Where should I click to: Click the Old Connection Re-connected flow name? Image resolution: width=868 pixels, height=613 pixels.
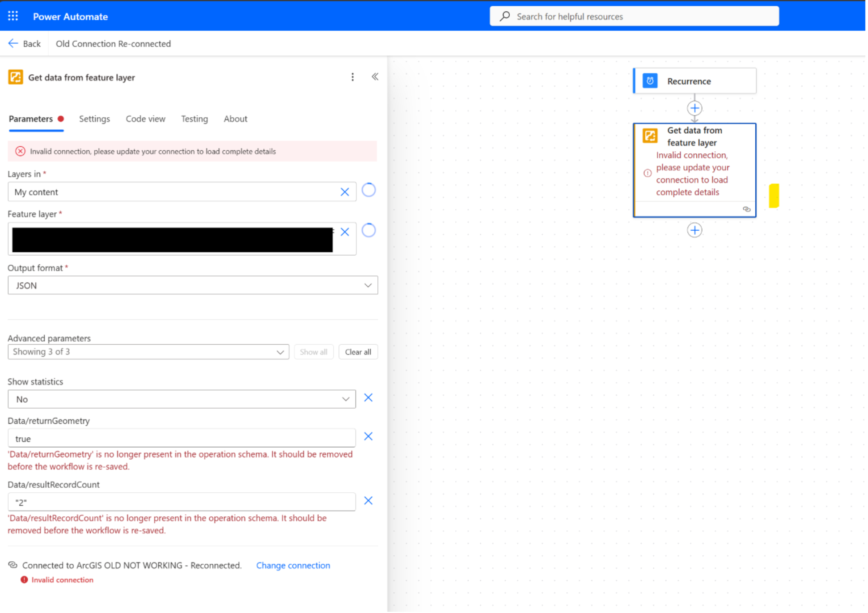113,43
